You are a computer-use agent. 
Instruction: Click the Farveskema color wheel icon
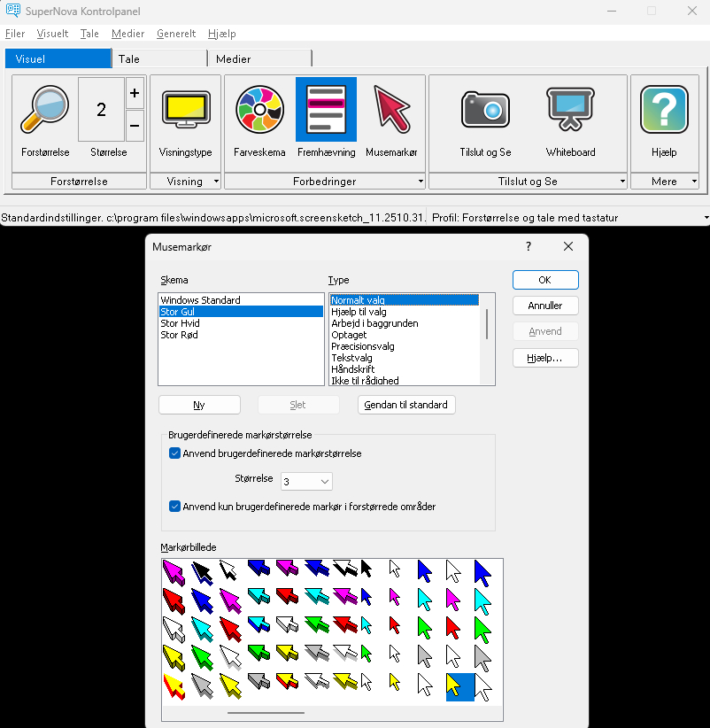click(x=259, y=110)
